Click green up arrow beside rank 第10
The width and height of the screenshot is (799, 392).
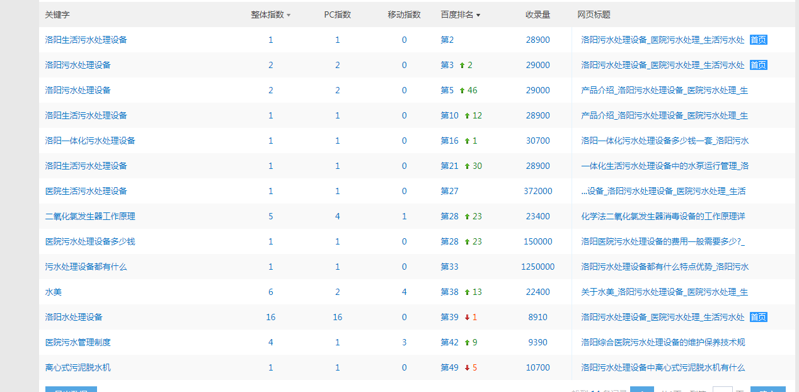467,116
